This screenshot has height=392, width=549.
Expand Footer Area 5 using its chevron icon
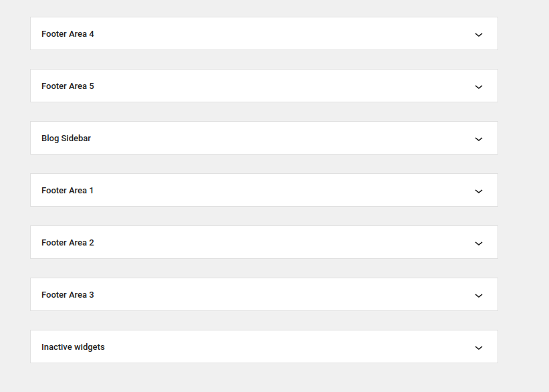(x=479, y=86)
